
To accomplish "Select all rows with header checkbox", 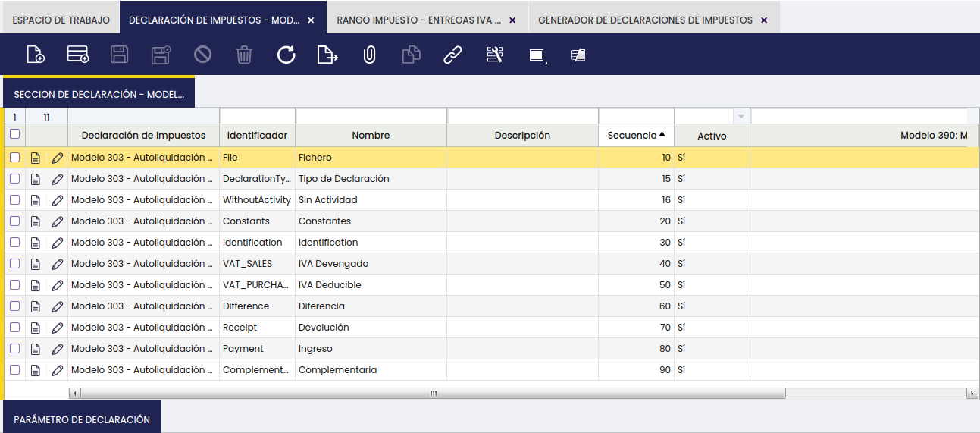I will tap(14, 134).
